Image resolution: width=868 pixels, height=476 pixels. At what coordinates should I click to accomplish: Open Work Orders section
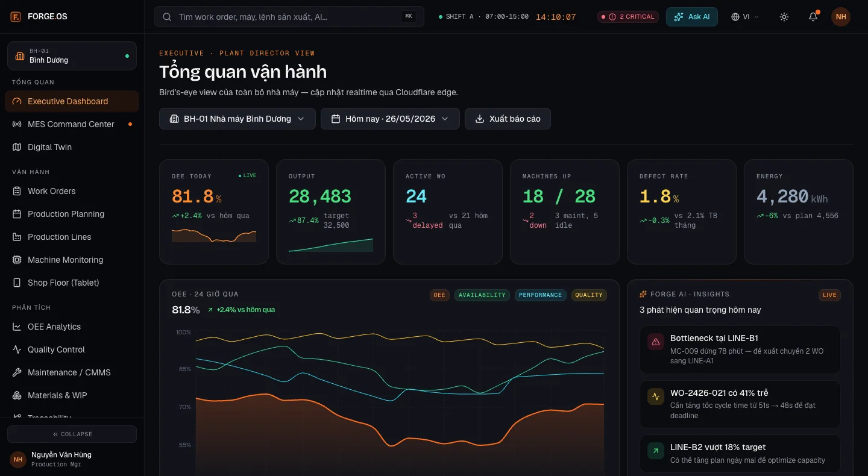72,191
